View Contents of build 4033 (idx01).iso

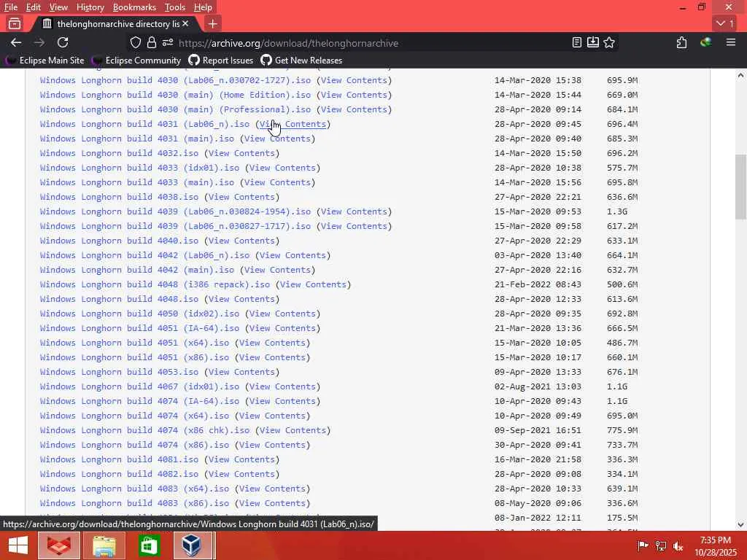point(282,168)
